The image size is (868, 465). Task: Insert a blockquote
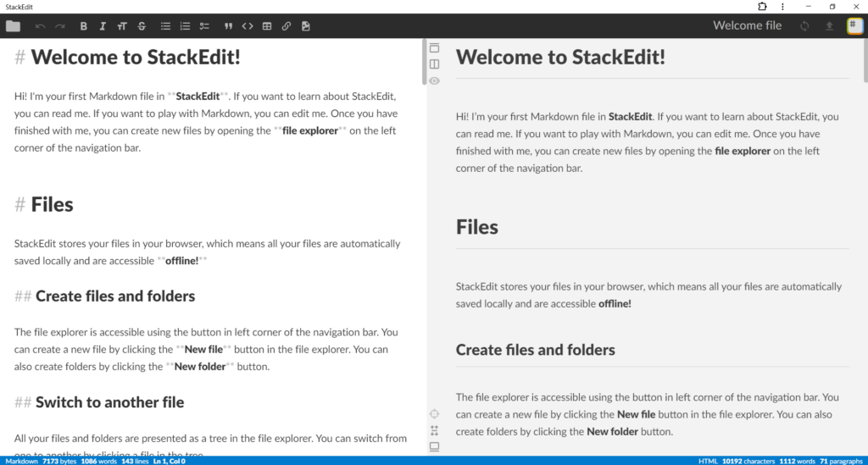coord(228,26)
